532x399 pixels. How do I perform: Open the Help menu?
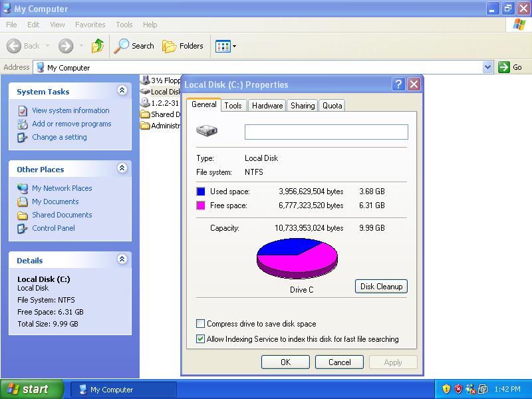(150, 25)
